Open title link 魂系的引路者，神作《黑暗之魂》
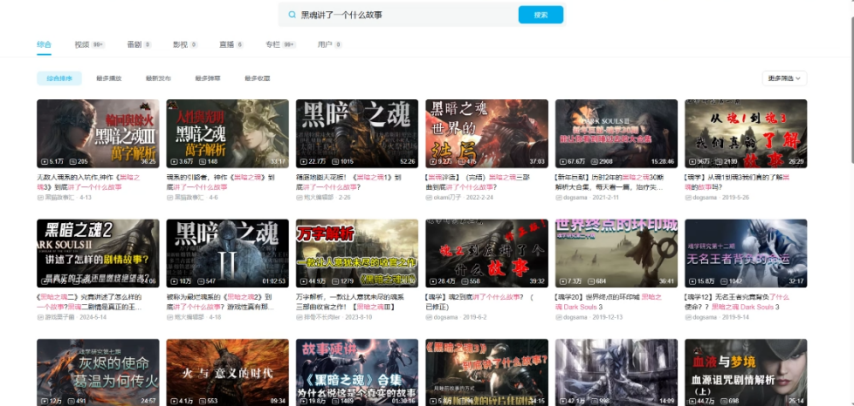 point(220,182)
